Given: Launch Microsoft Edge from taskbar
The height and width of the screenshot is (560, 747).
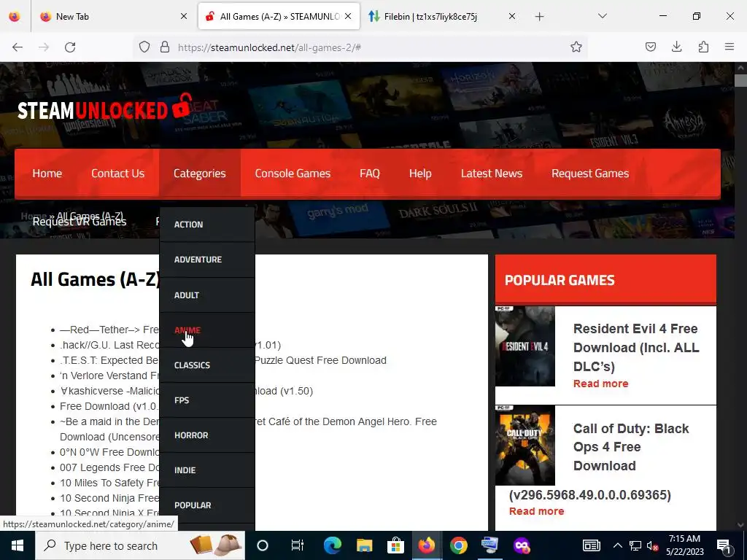Looking at the screenshot, I should coord(332,545).
